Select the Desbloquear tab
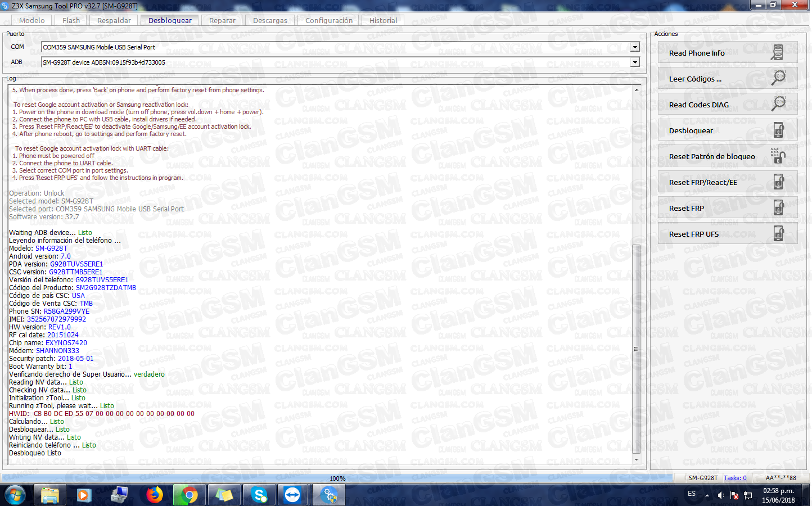This screenshot has width=812, height=506. (x=170, y=20)
